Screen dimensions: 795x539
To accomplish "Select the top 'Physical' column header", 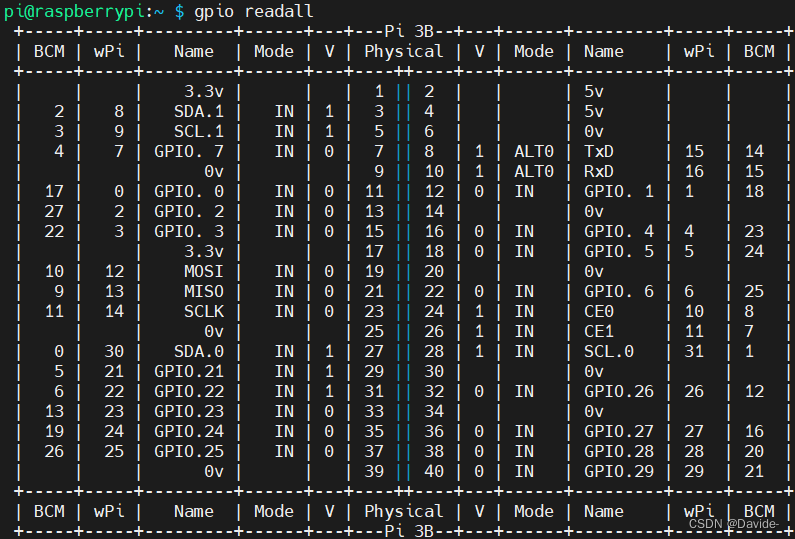I will 404,51.
